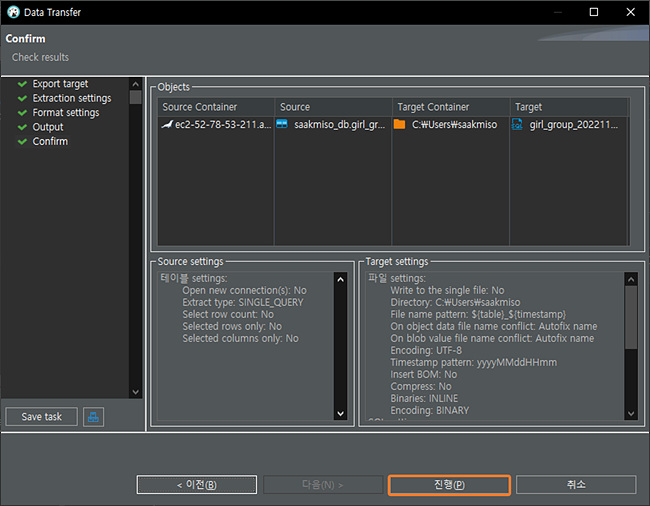Click the 'Encoding: UTF-8' line

[426, 351]
